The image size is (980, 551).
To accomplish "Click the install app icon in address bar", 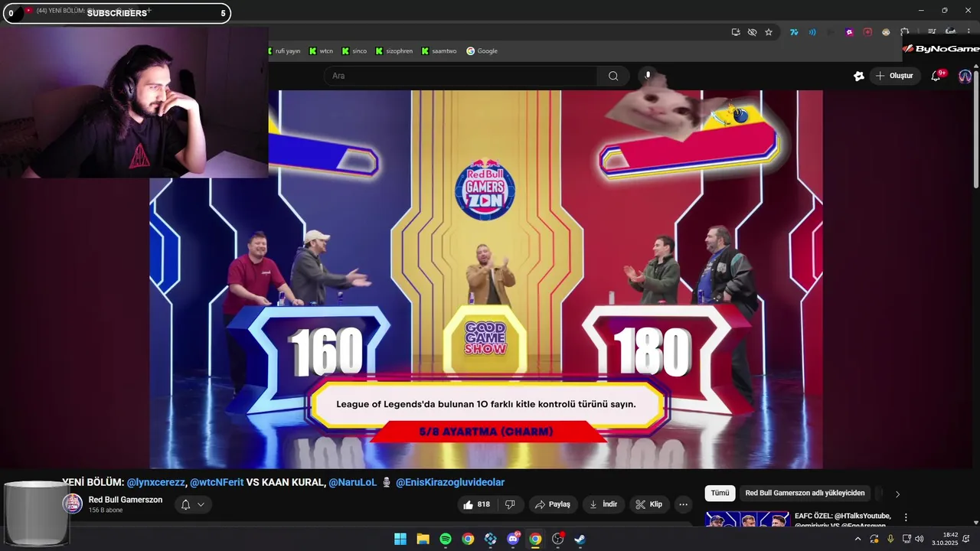I will (736, 32).
